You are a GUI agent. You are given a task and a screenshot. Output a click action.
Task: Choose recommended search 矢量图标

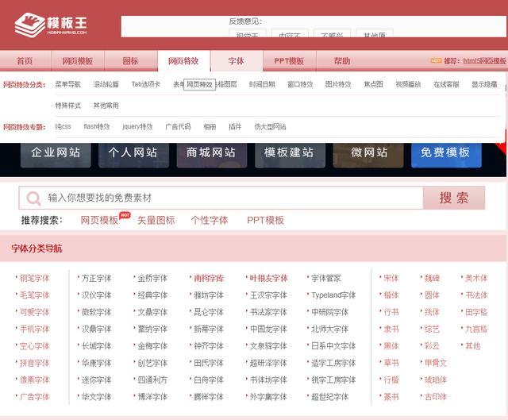[x=156, y=221]
